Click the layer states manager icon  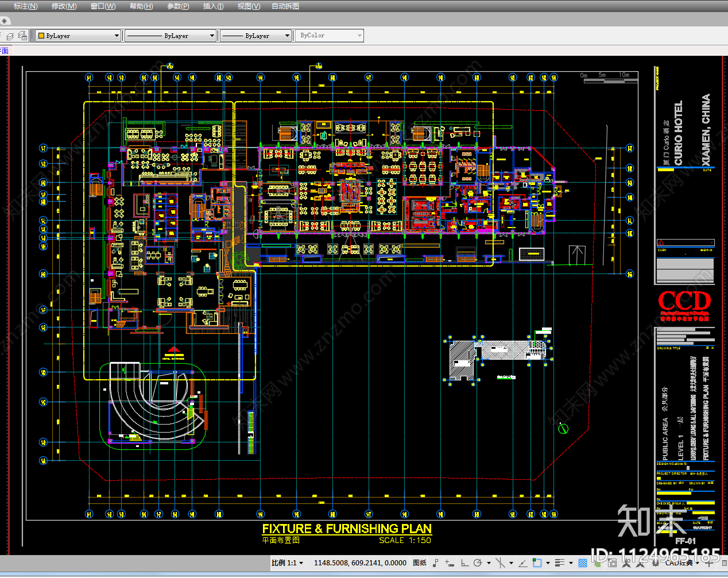pyautogui.click(x=22, y=36)
